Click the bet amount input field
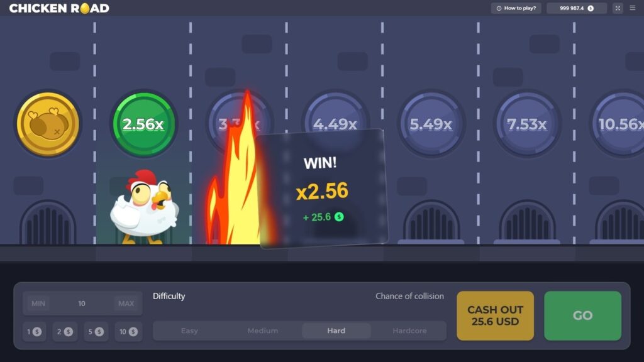Image resolution: width=644 pixels, height=362 pixels. click(x=82, y=304)
